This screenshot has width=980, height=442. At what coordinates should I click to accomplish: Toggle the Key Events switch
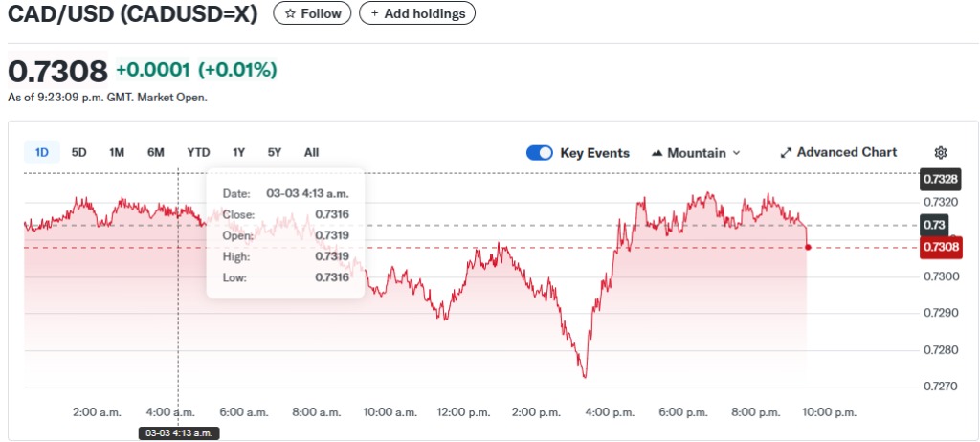540,153
